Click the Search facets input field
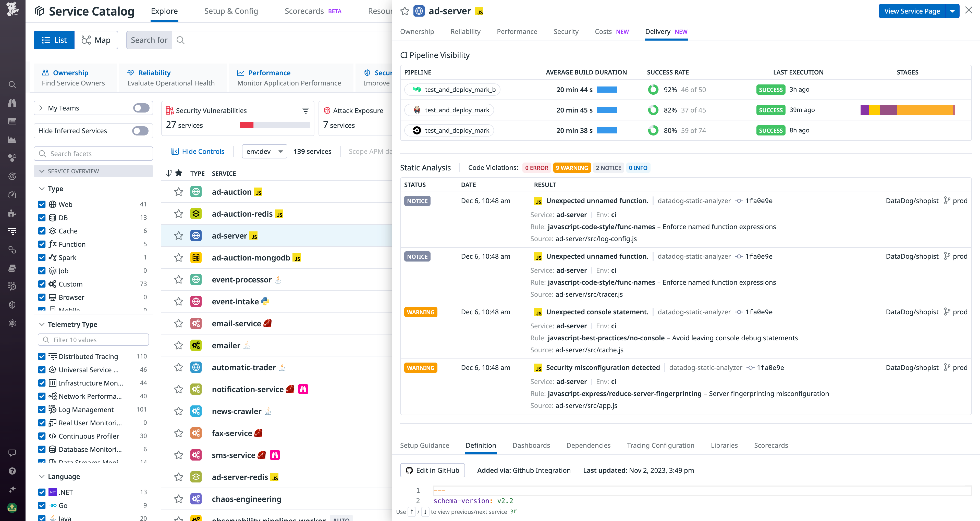980x521 pixels. pyautogui.click(x=93, y=153)
